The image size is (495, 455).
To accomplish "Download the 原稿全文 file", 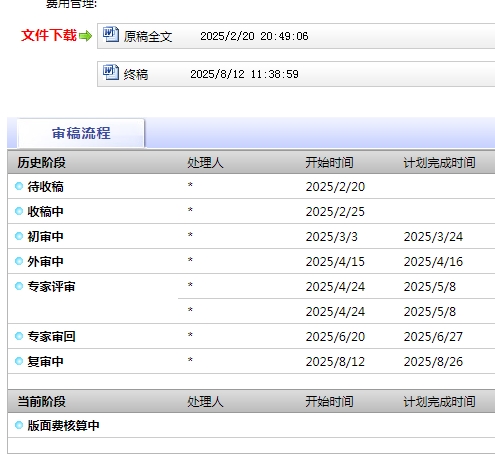I will point(148,36).
